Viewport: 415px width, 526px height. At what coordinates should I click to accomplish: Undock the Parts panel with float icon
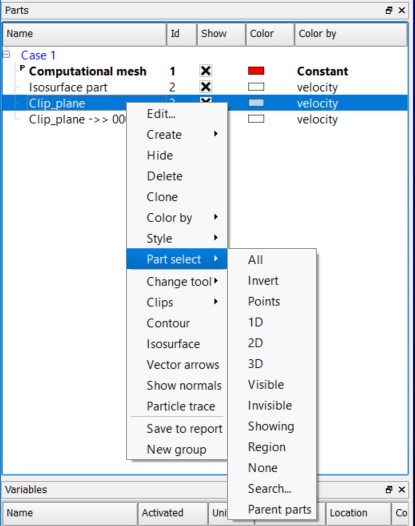coord(388,10)
